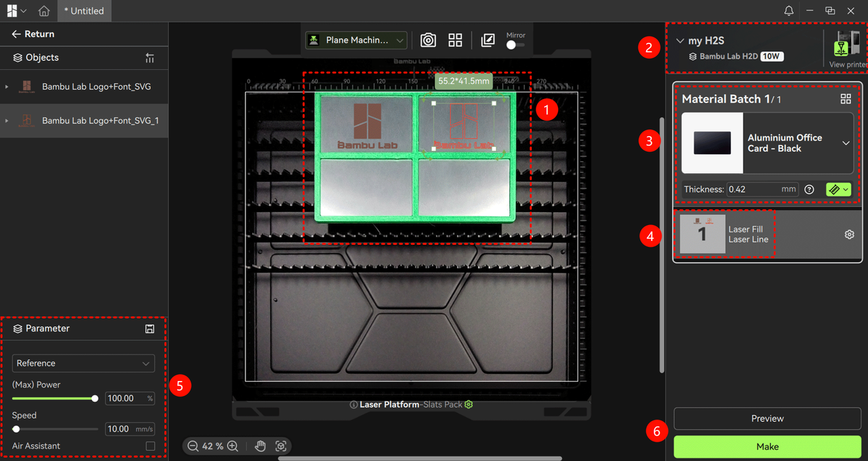Screen dimensions: 868x461
Task: Edit the (Max) Power percentage field
Action: pos(130,399)
